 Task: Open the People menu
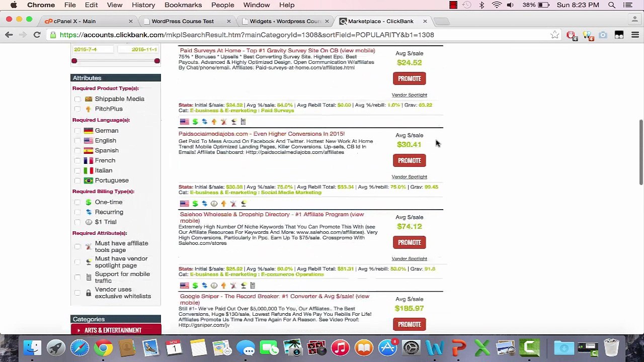coord(222,5)
